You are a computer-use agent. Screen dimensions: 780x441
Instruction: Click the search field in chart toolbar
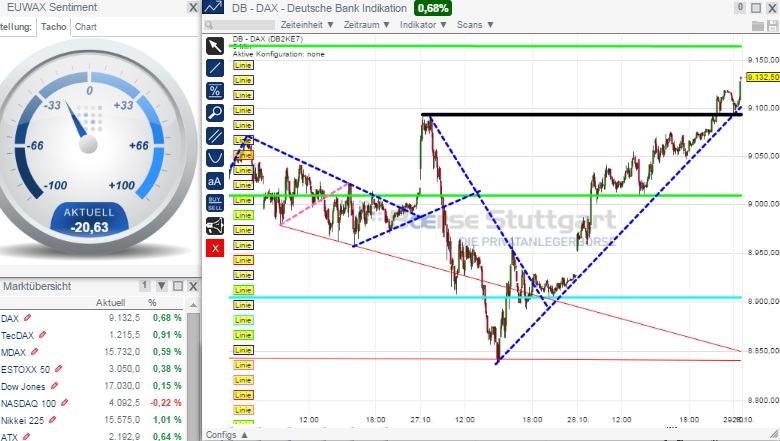240,25
